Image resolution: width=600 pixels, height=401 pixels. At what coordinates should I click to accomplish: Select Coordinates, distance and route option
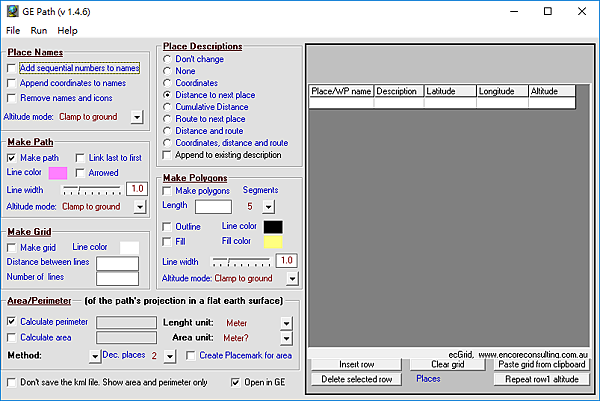tap(167, 143)
